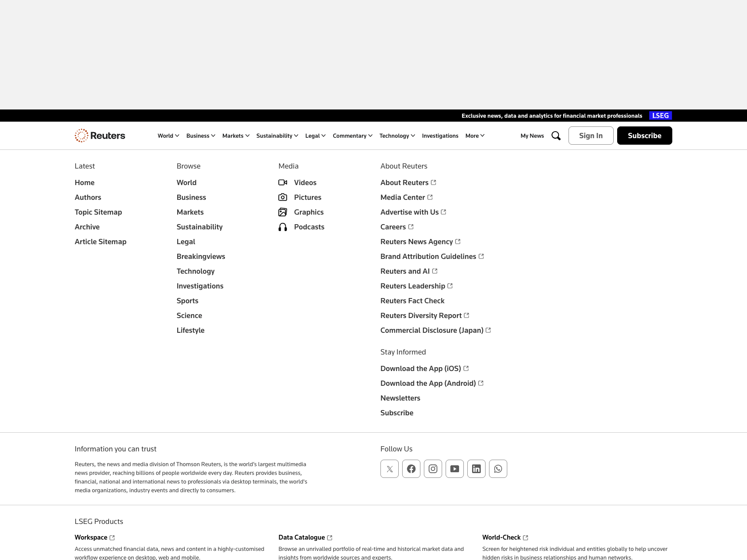Click external-link icon beside Careers

pyautogui.click(x=411, y=227)
